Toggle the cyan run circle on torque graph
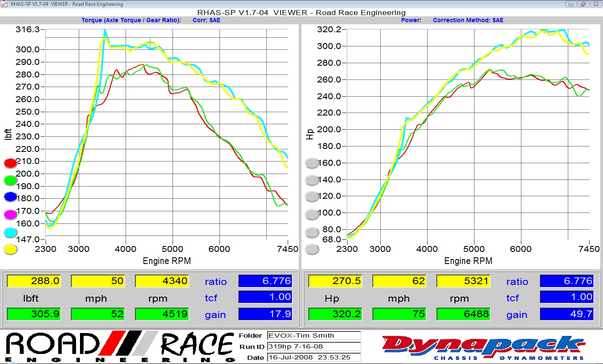 coord(10,232)
